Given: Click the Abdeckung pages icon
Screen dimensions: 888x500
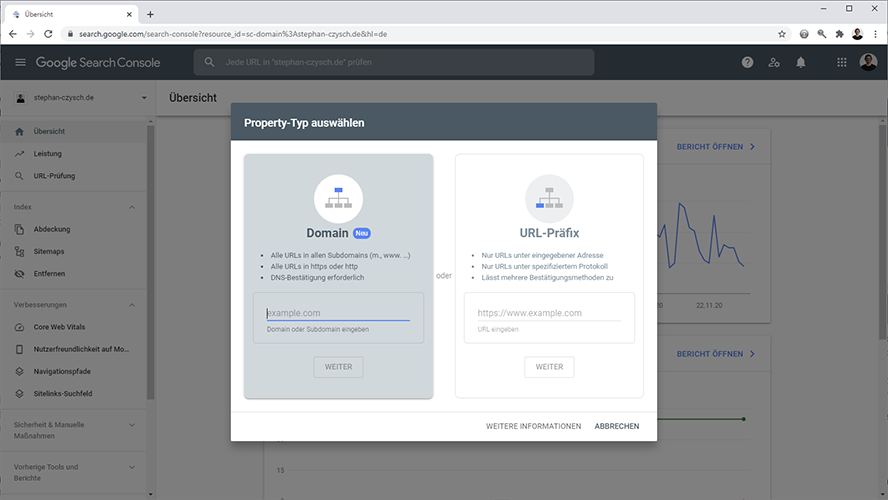Looking at the screenshot, I should pos(19,229).
